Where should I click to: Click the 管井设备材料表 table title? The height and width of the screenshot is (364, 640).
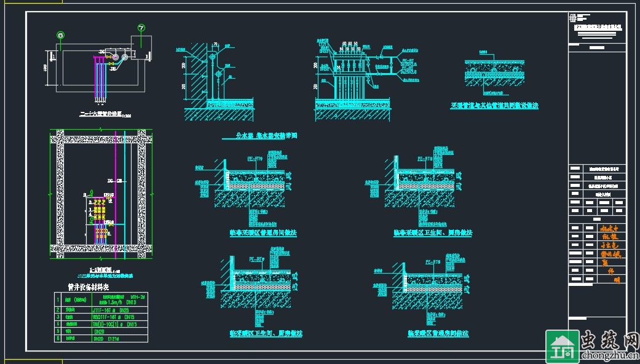(x=89, y=287)
